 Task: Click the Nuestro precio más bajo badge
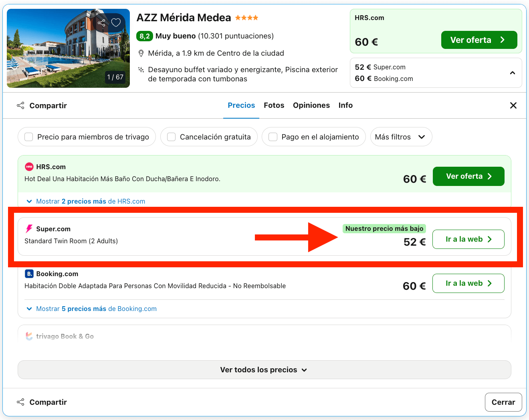384,228
